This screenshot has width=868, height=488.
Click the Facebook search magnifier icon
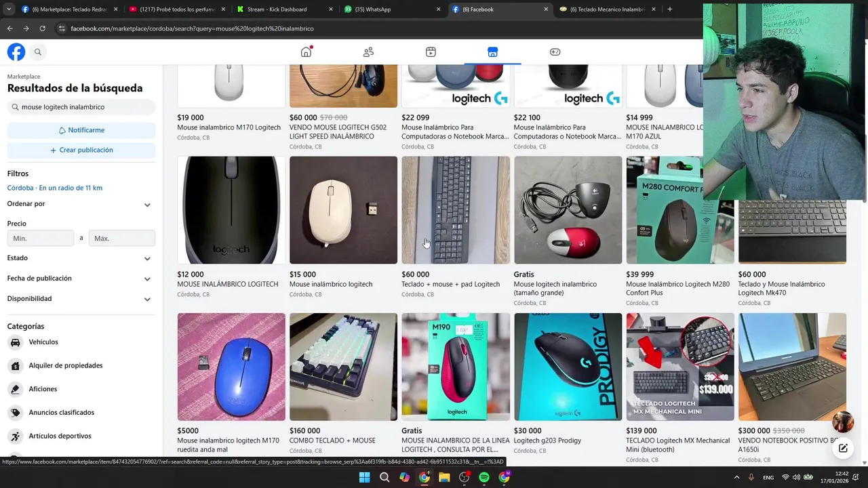pos(38,52)
